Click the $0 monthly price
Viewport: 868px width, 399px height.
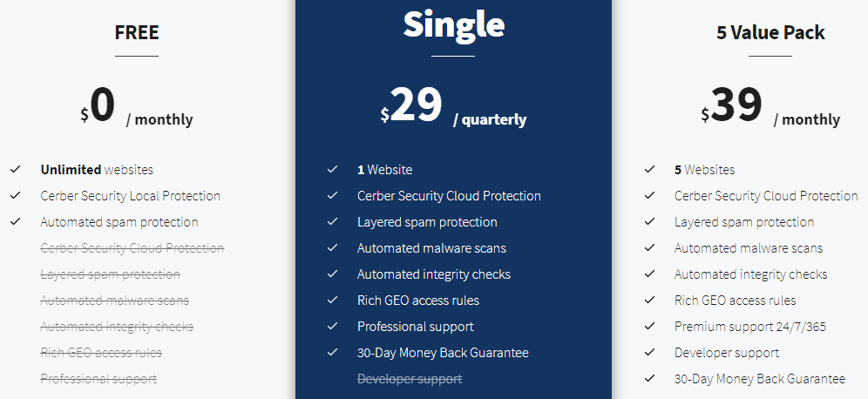(137, 107)
